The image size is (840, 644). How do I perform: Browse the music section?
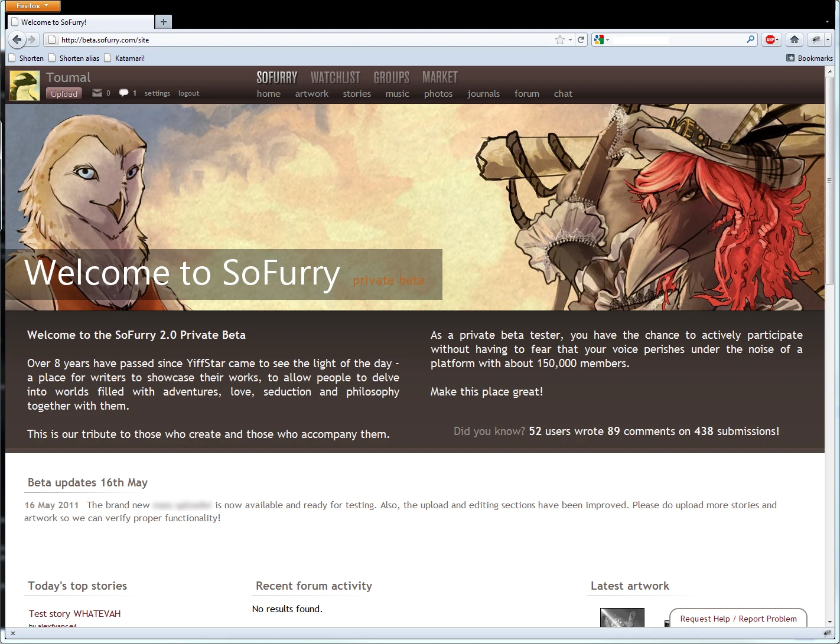pyautogui.click(x=398, y=93)
